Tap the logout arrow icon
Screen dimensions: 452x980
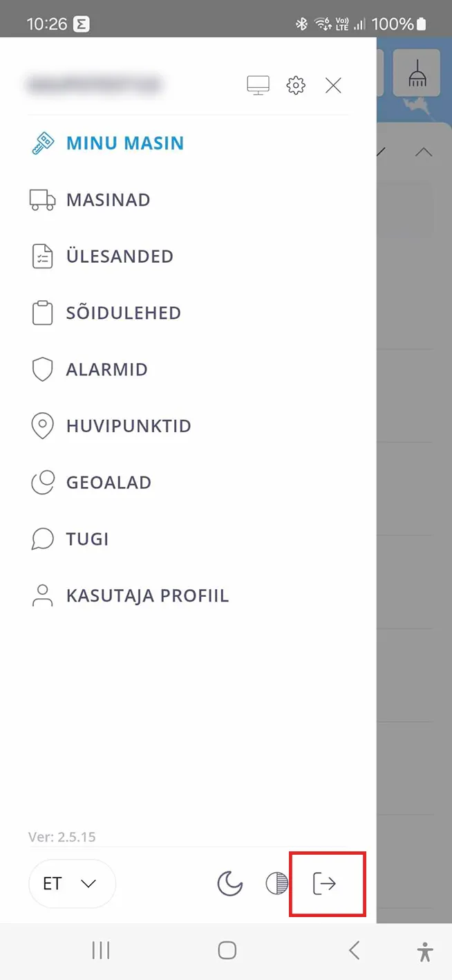(x=324, y=883)
